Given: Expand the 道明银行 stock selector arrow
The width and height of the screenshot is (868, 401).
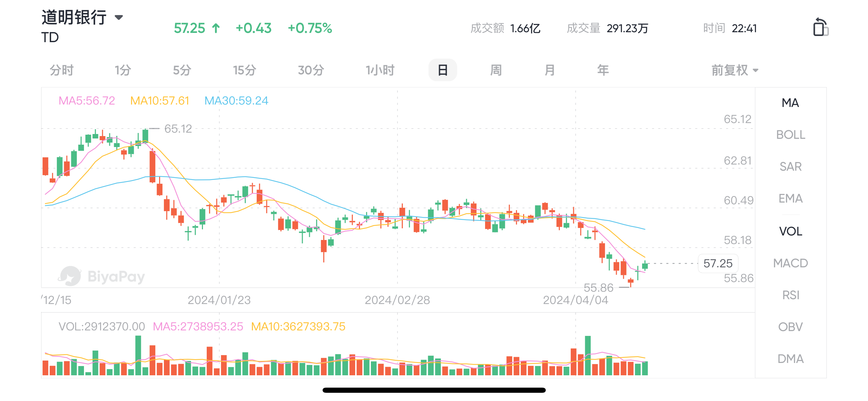Looking at the screenshot, I should point(119,17).
